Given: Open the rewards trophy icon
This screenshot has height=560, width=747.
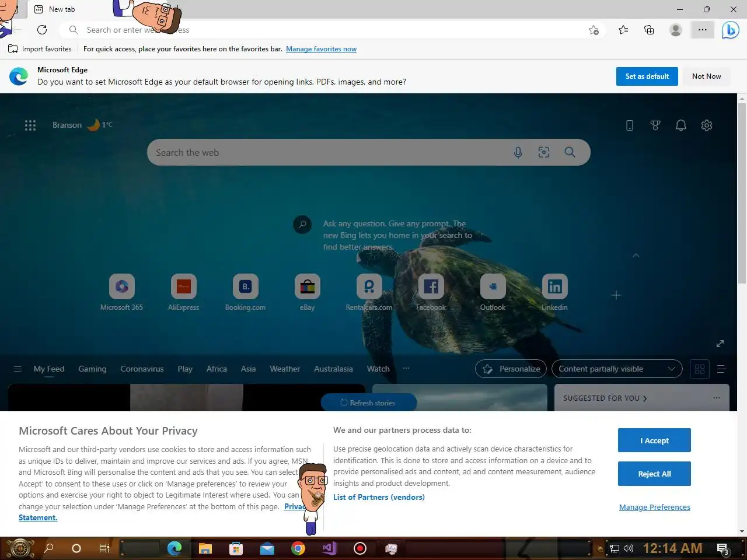Looking at the screenshot, I should tap(655, 125).
